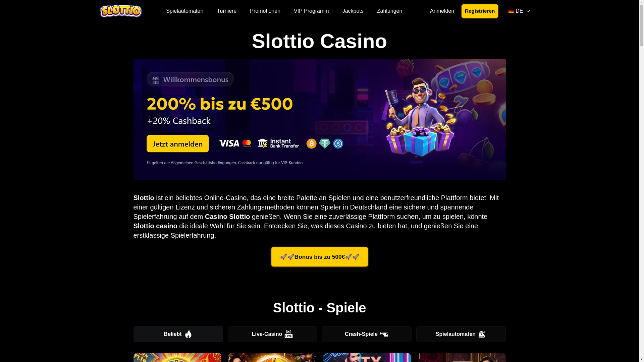Click the Jetzt anmelden banner button
This screenshot has width=644, height=362.
coord(177,143)
